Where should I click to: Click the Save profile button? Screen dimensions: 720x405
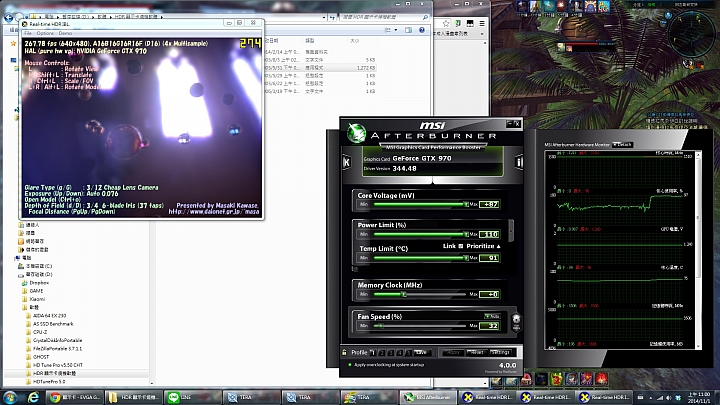[x=422, y=353]
